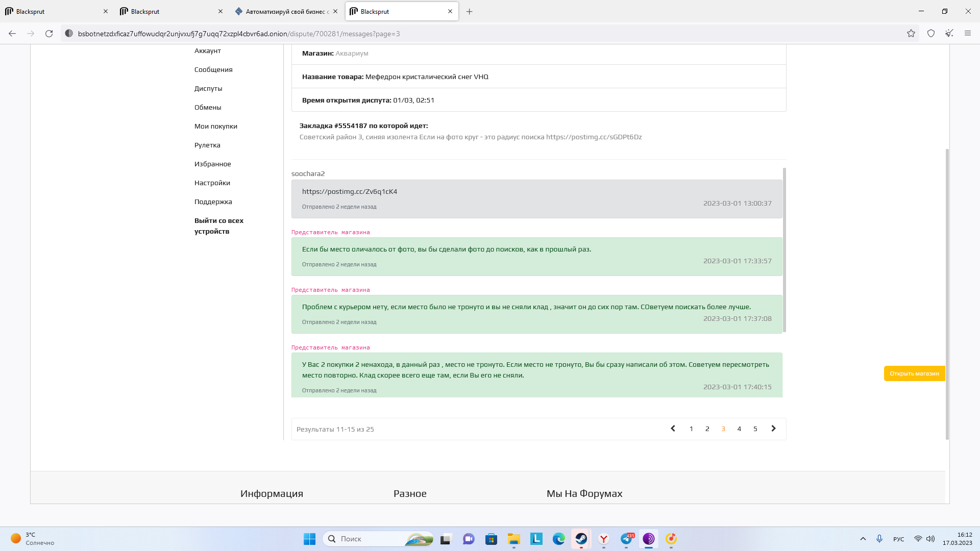Viewport: 980px width, 551px height.
Task: Go forward with the browser arrow
Action: click(x=31, y=34)
